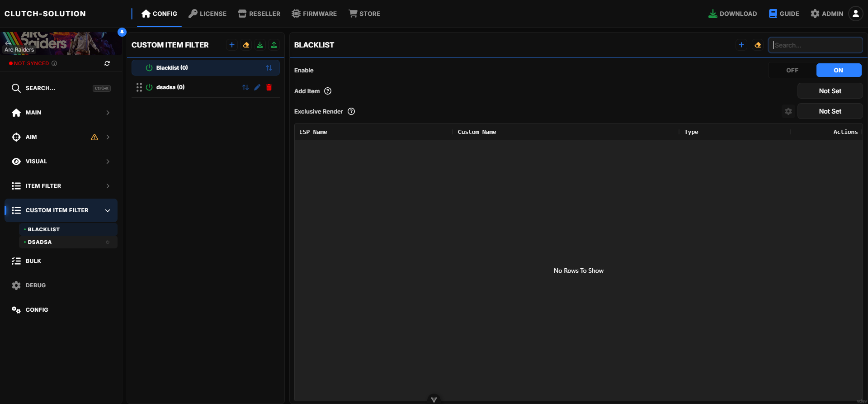Click the pin icon on game banner

pos(122,32)
